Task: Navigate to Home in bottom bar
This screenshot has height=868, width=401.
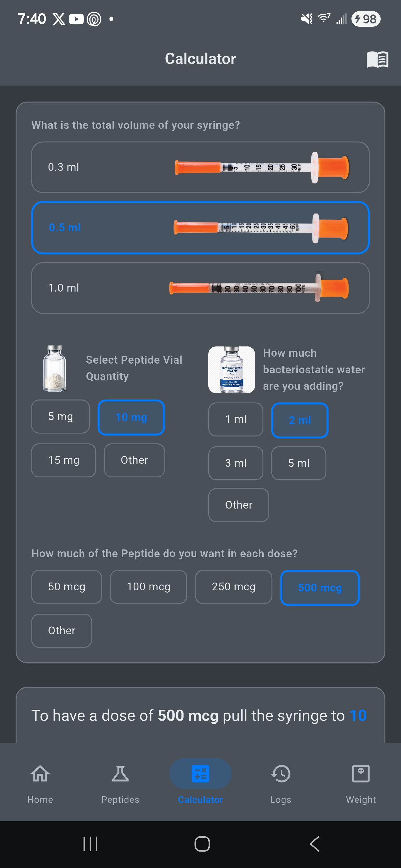Action: coord(40,785)
